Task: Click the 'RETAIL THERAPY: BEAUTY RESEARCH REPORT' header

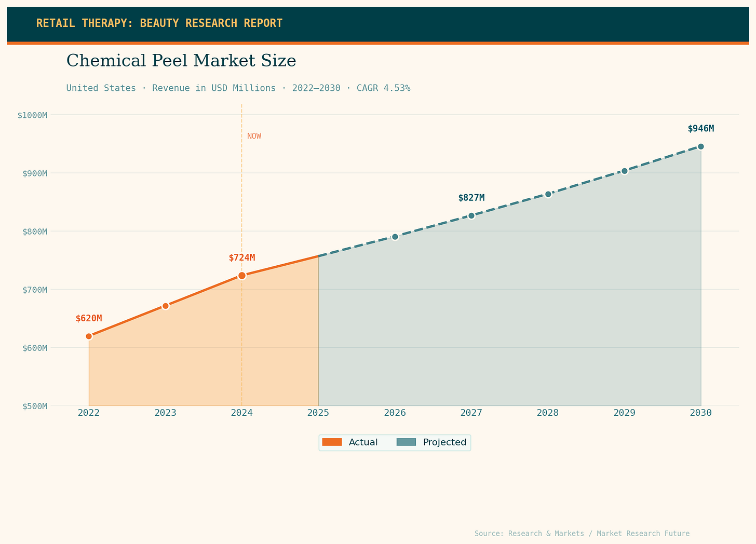Action: coord(159,23)
